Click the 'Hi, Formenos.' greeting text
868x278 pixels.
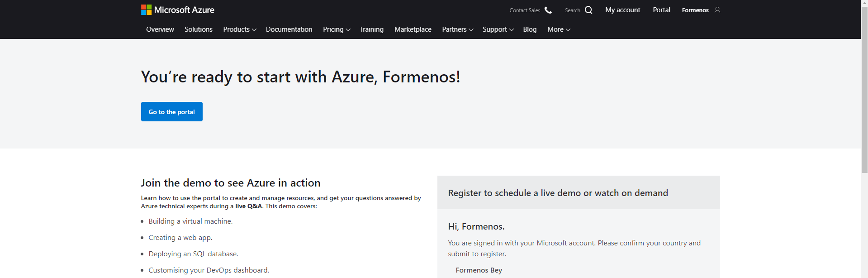point(476,226)
